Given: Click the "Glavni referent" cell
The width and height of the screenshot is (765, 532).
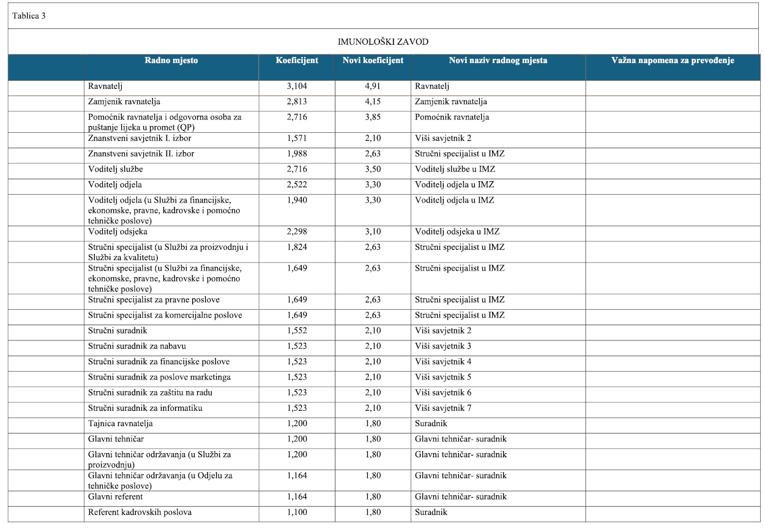Looking at the screenshot, I should pos(116,497).
